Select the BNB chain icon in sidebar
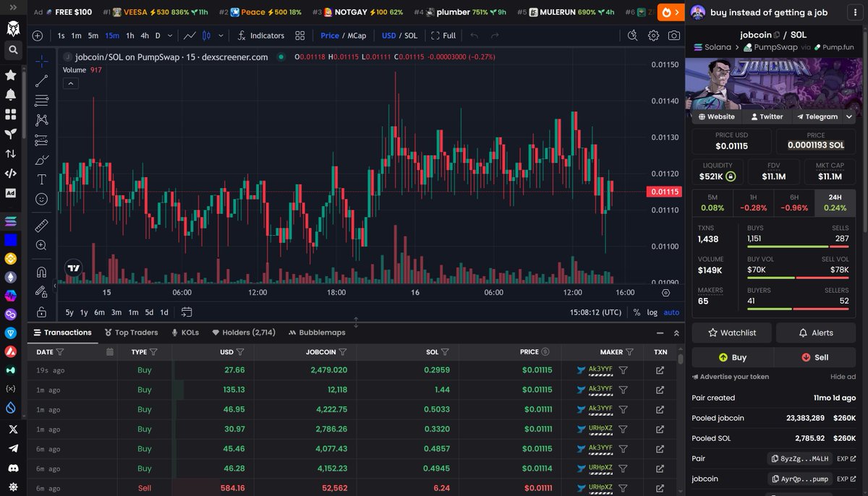The image size is (868, 496). click(11, 258)
